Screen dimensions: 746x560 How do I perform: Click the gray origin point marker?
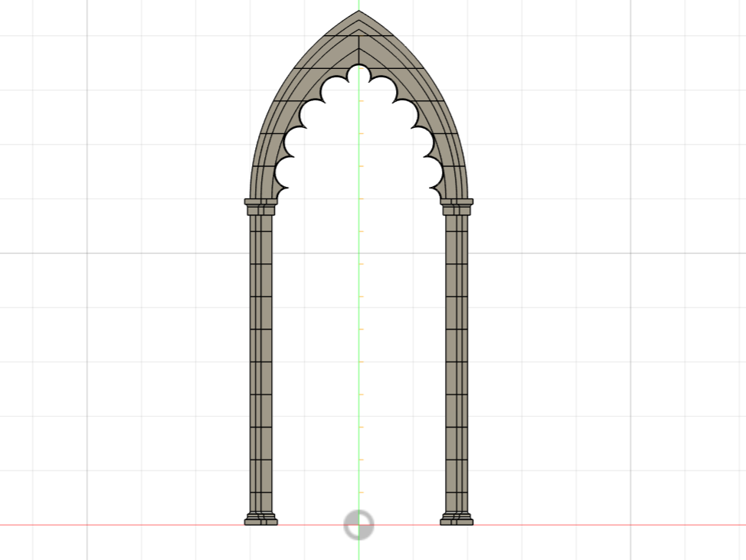click(358, 525)
